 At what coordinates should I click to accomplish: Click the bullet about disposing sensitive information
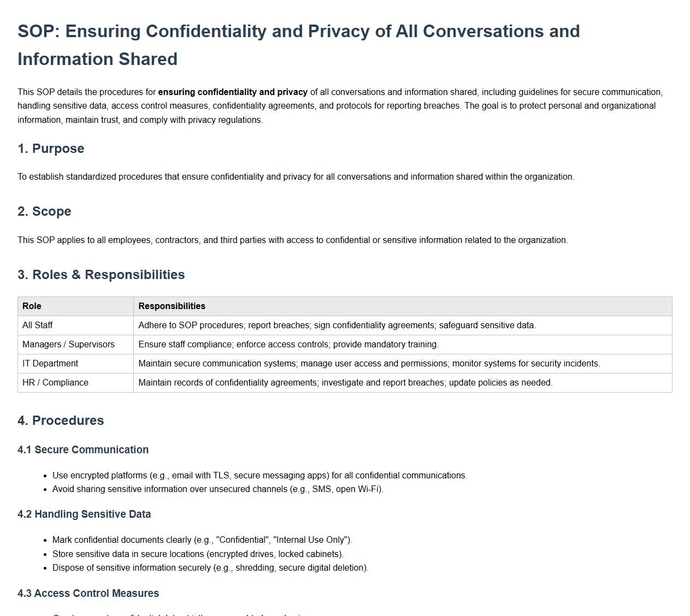pyautogui.click(x=210, y=568)
